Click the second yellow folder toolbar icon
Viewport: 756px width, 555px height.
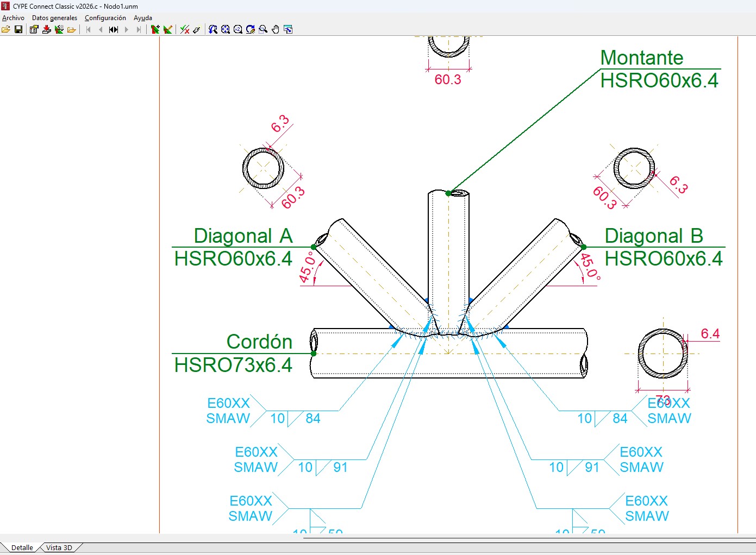[x=71, y=29]
